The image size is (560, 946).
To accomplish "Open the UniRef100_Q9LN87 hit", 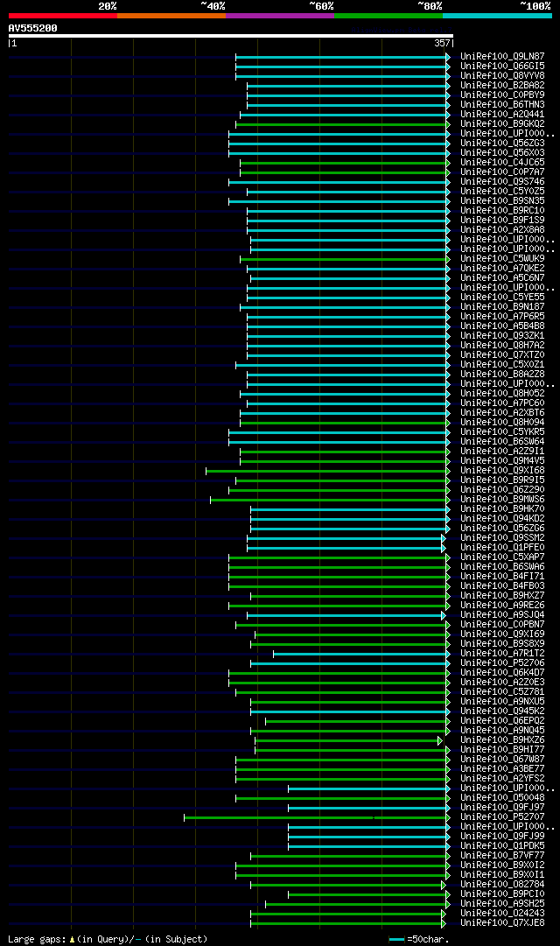I will click(502, 56).
